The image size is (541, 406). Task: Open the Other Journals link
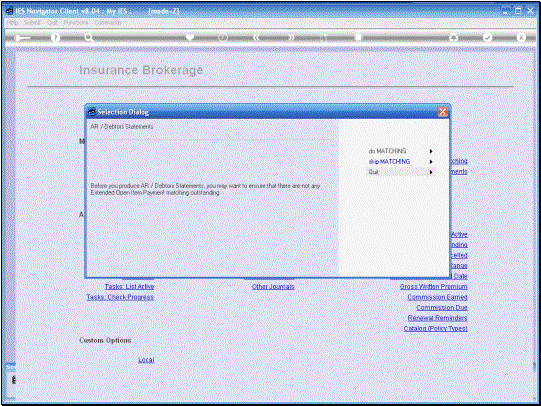click(273, 287)
